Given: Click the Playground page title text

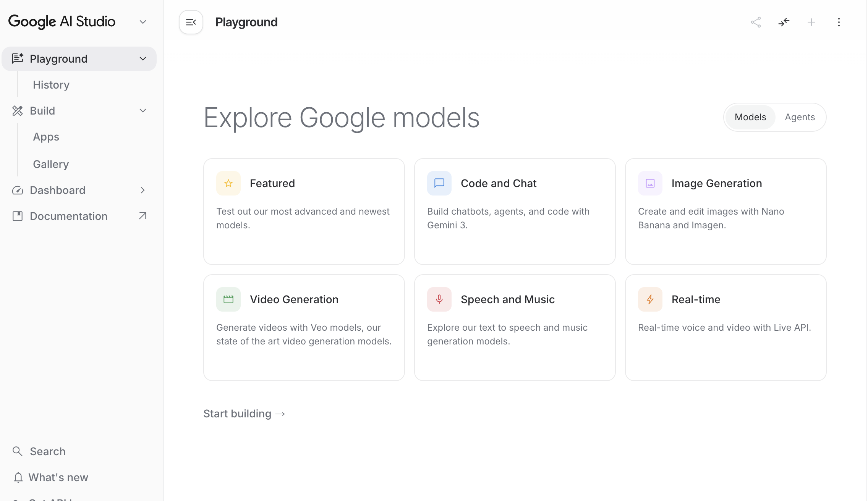Looking at the screenshot, I should (x=246, y=22).
